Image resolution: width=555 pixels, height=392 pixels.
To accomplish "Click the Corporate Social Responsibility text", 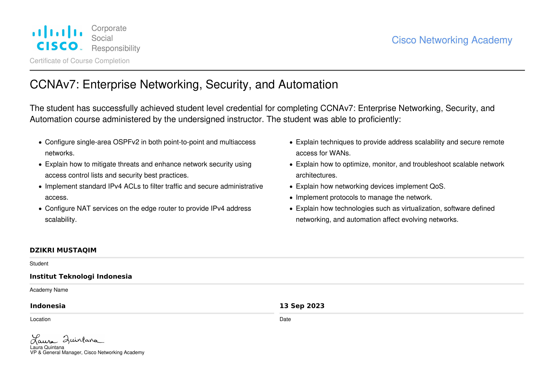I will (116, 38).
